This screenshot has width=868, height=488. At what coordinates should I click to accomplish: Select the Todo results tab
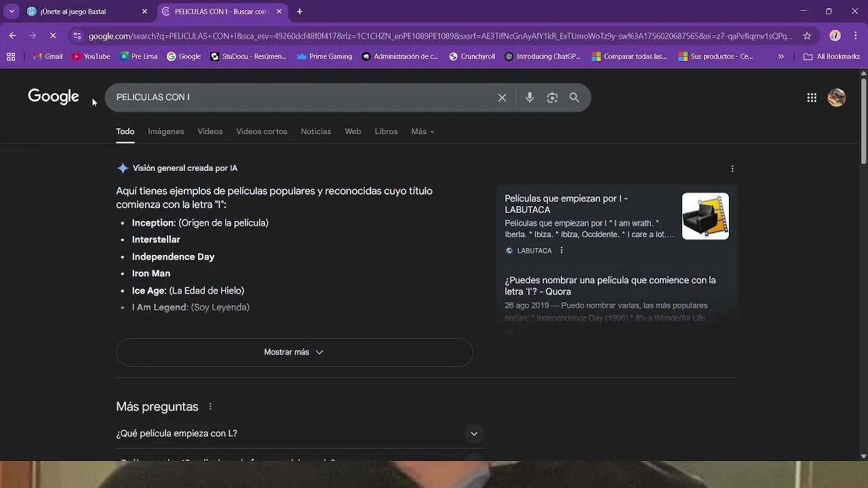[x=125, y=131]
